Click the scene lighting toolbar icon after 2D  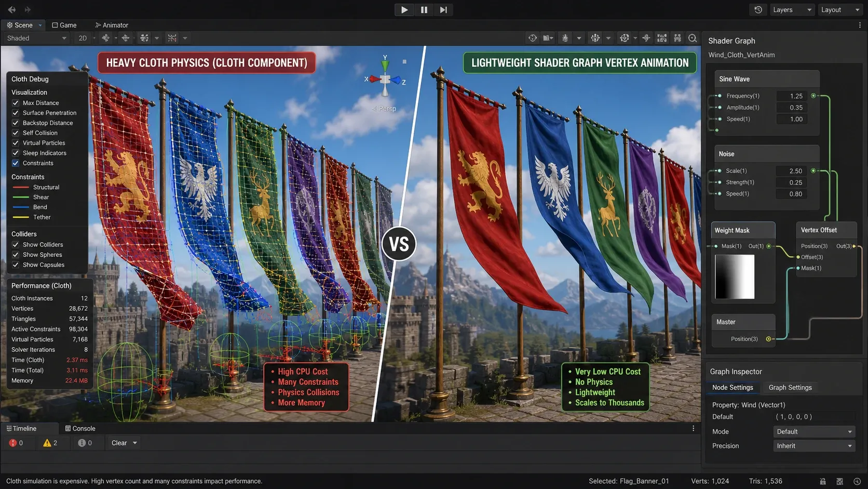point(106,38)
